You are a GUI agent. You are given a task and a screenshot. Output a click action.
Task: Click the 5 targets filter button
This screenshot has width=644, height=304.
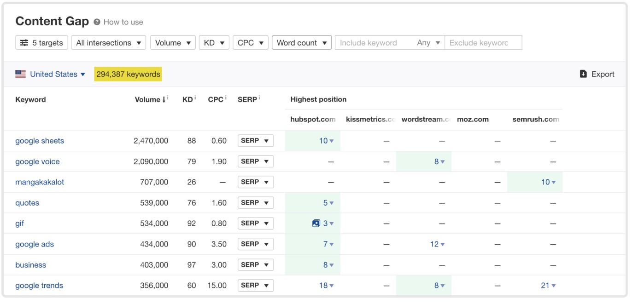[42, 43]
